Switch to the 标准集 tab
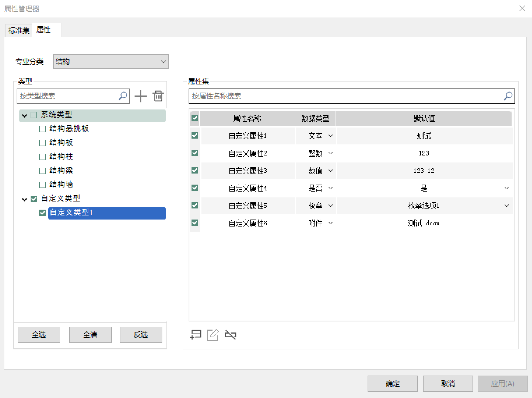The width and height of the screenshot is (532, 398). tap(19, 30)
